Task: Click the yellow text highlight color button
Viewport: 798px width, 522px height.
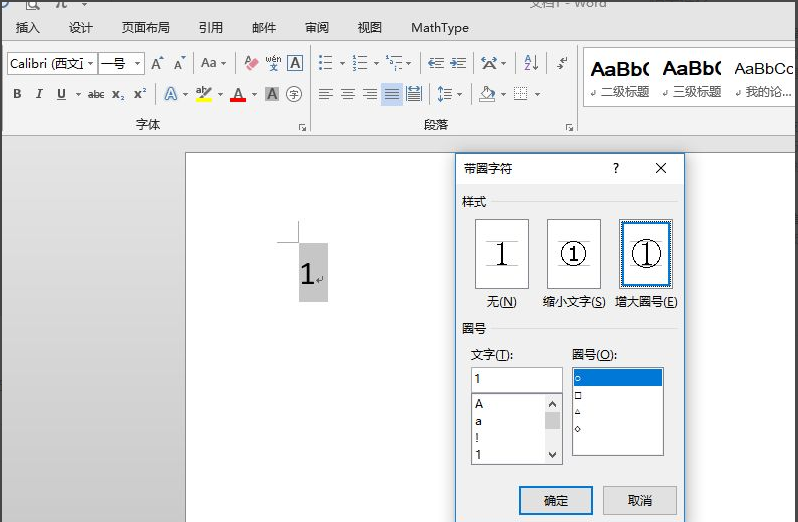Action: (x=203, y=94)
